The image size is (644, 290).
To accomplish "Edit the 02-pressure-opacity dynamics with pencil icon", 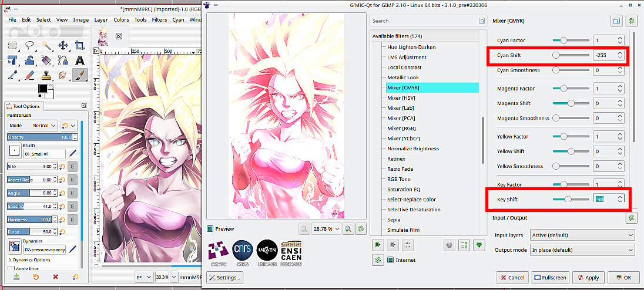I will [x=72, y=248].
